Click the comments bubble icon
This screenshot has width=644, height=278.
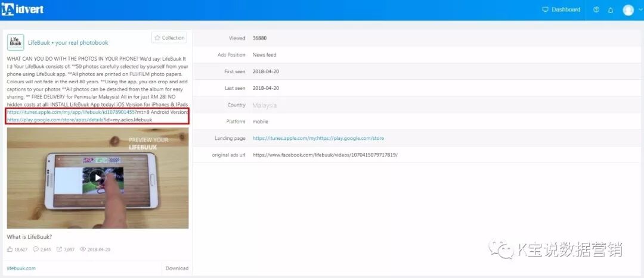click(36, 249)
